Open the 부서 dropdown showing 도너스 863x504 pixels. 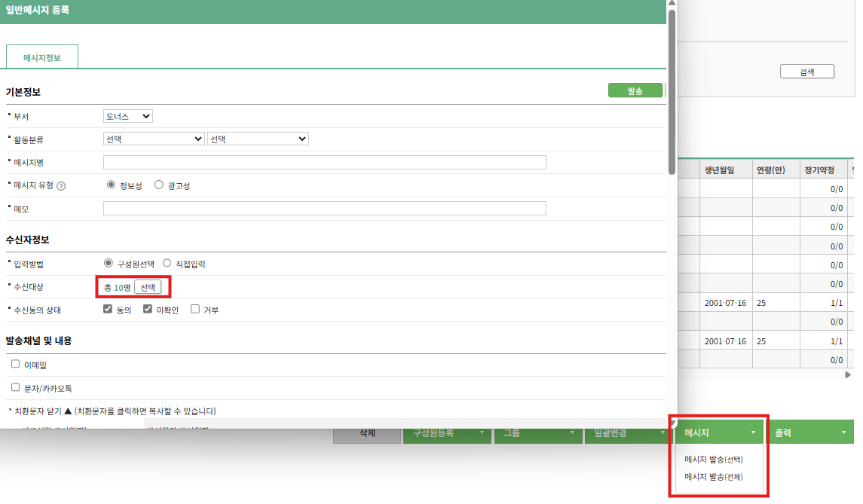pyautogui.click(x=127, y=116)
